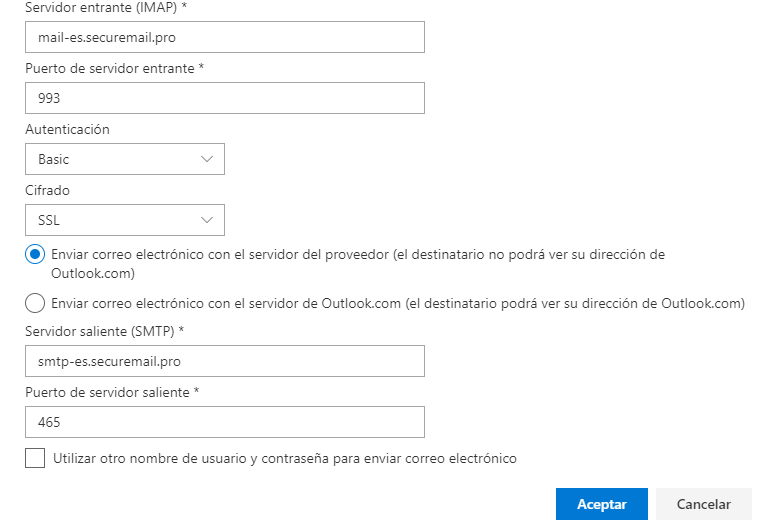Screen dimensions: 775x532
Task: Click the 'Puerto de servidor entrante' label
Action: point(115,68)
